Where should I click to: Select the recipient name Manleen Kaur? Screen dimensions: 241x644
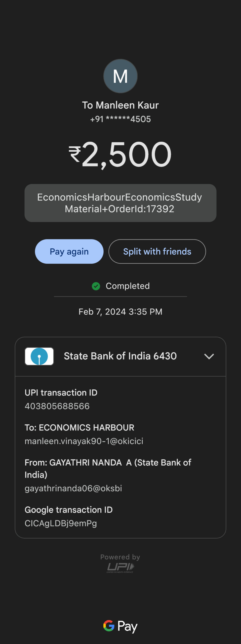click(120, 105)
